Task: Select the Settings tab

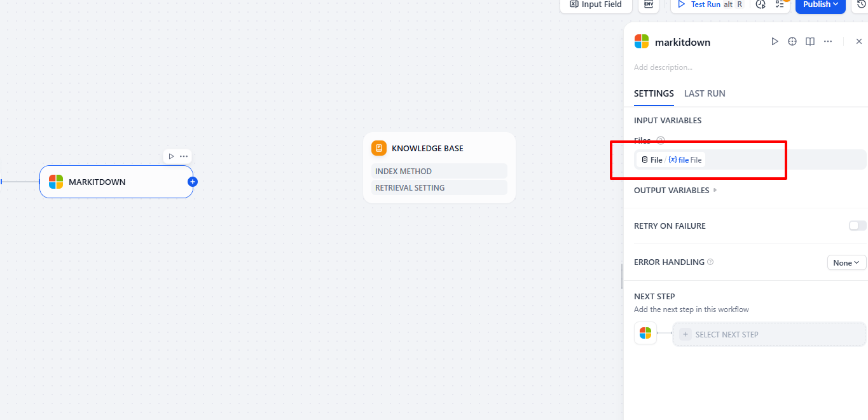Action: coord(654,93)
